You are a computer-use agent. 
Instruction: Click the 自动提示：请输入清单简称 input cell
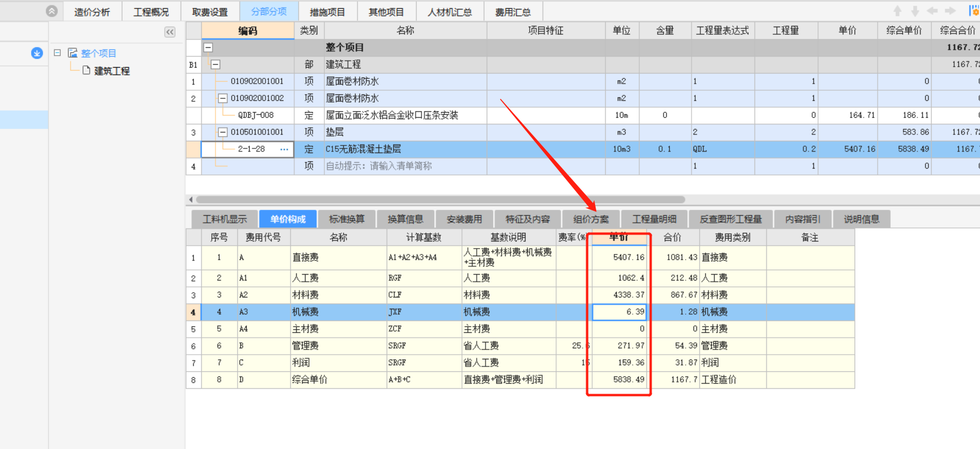click(x=406, y=167)
